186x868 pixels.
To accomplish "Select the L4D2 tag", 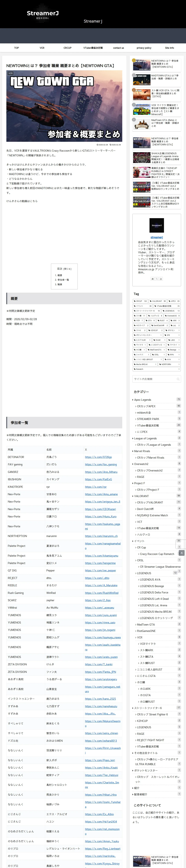I will coord(174,340).
